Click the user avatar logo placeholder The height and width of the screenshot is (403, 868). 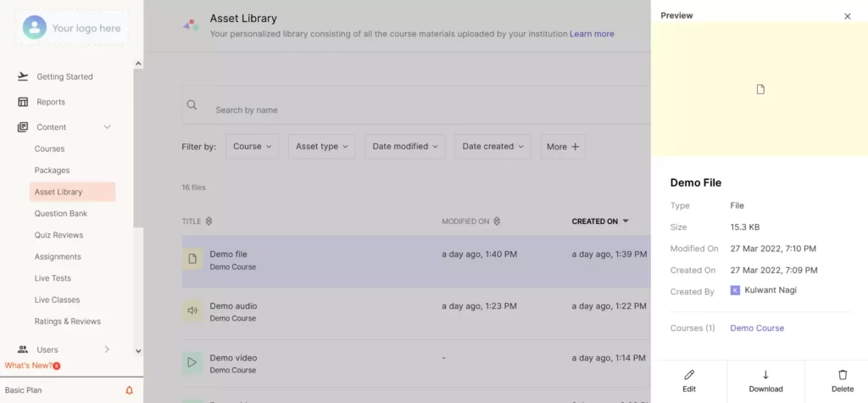[34, 27]
